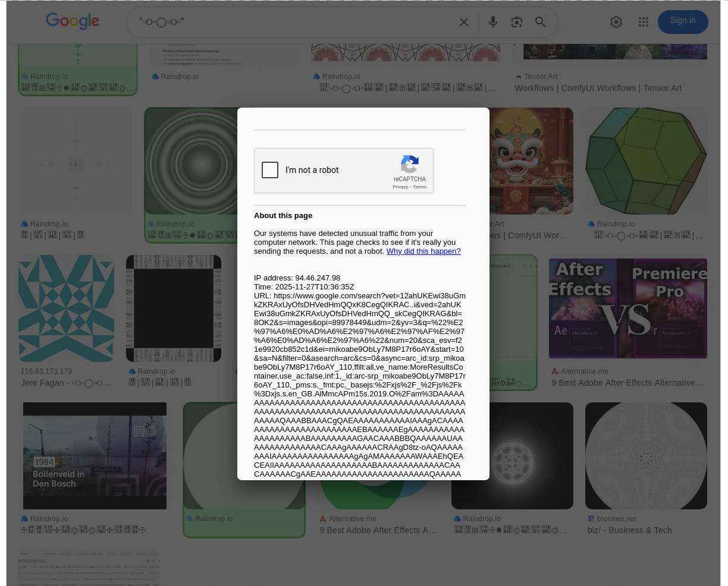Open the teal geometric pattern image
The width and height of the screenshot is (728, 586).
[x=66, y=308]
